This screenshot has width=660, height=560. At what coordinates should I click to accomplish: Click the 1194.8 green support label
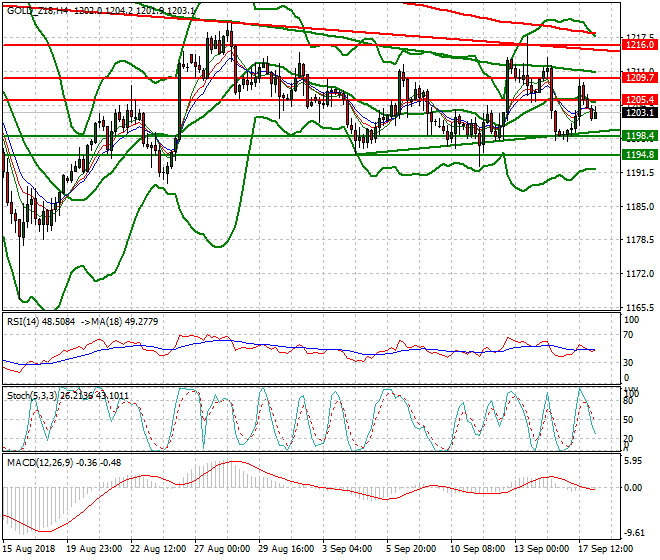(639, 155)
